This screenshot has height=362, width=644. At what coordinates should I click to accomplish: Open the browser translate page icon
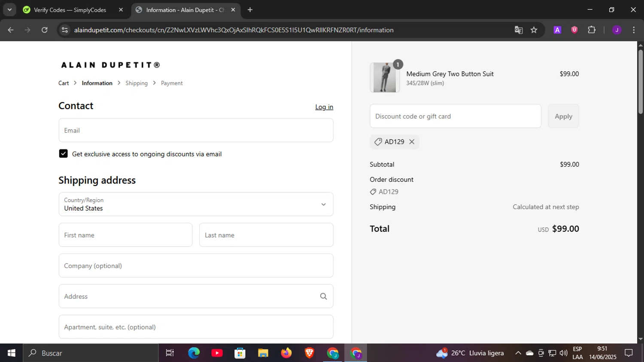519,30
